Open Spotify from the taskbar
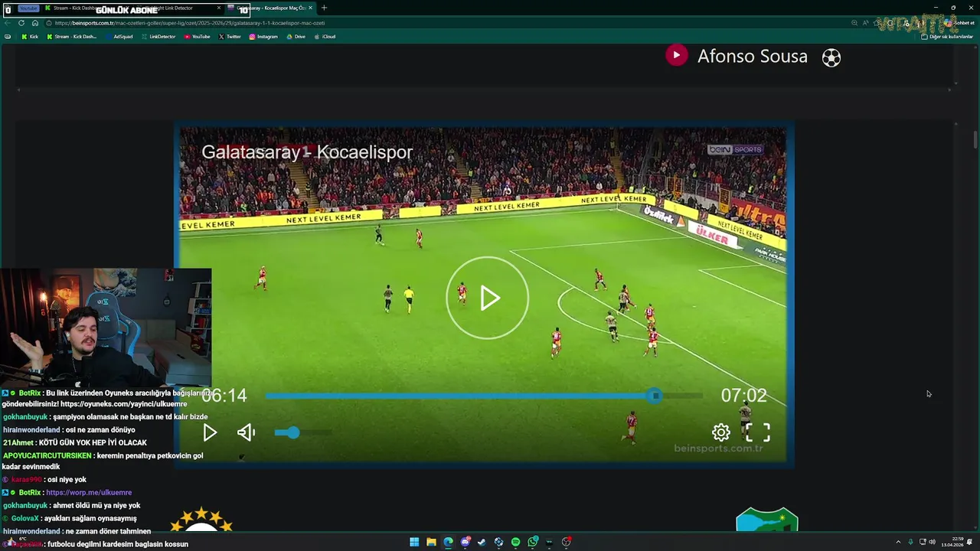Viewport: 980px width, 551px height. pyautogui.click(x=515, y=542)
